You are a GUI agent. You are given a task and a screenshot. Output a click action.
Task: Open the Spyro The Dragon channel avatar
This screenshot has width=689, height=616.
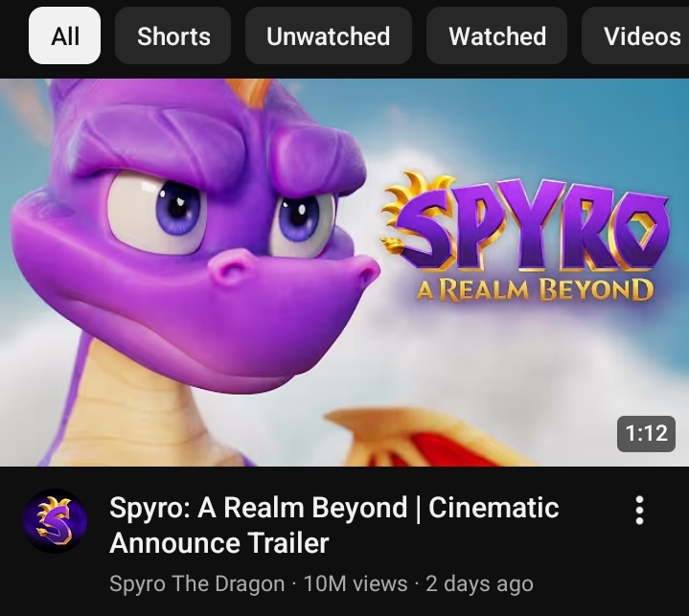(x=55, y=521)
